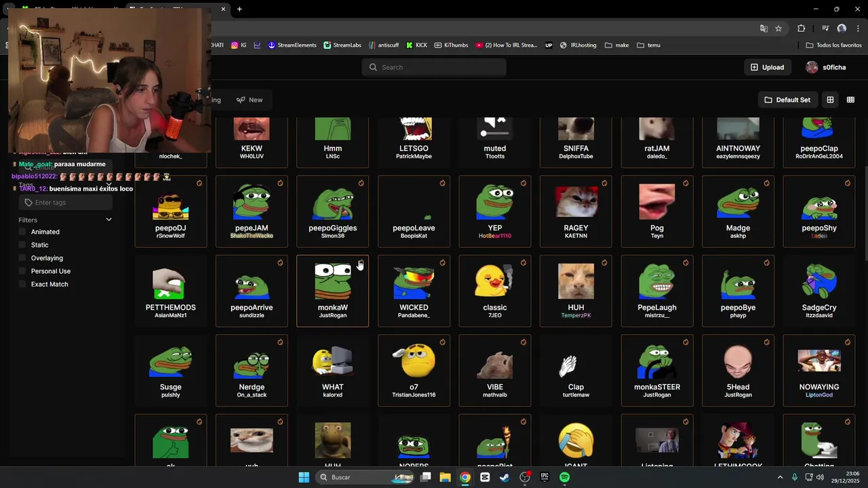Open the NOWAYING emote card

[819, 371]
